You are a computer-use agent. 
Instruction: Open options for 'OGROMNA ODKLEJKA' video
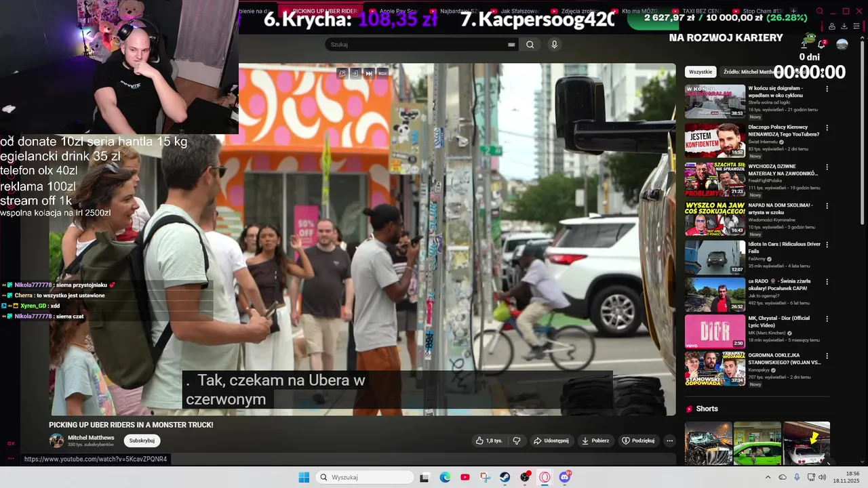point(827,356)
